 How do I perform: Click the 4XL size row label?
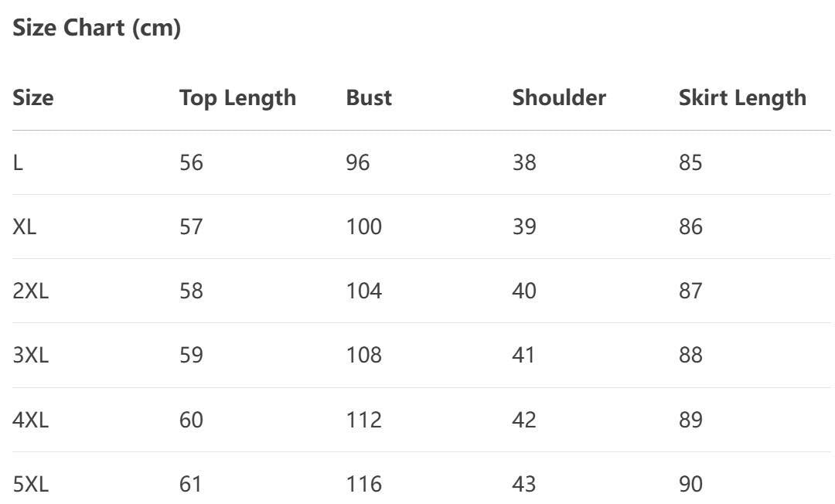point(30,421)
